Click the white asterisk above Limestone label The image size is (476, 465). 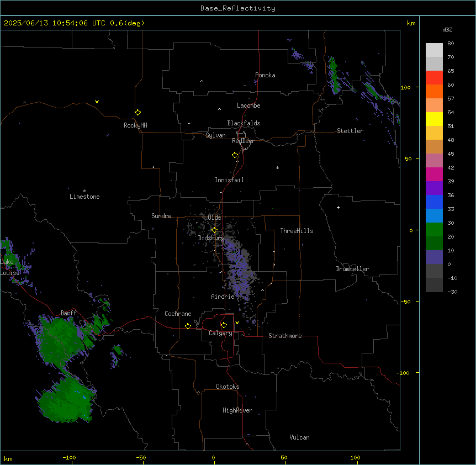84,191
